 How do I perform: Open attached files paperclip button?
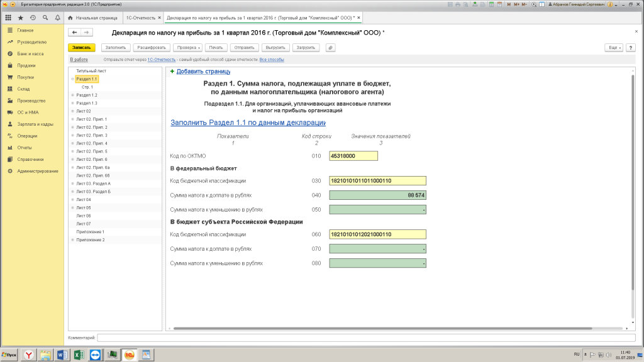330,48
